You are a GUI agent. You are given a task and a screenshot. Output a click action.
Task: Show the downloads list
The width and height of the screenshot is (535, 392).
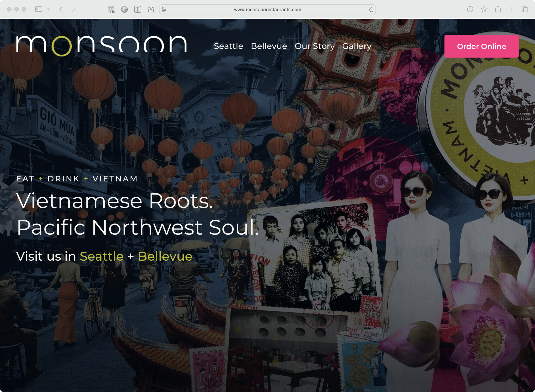pos(470,9)
